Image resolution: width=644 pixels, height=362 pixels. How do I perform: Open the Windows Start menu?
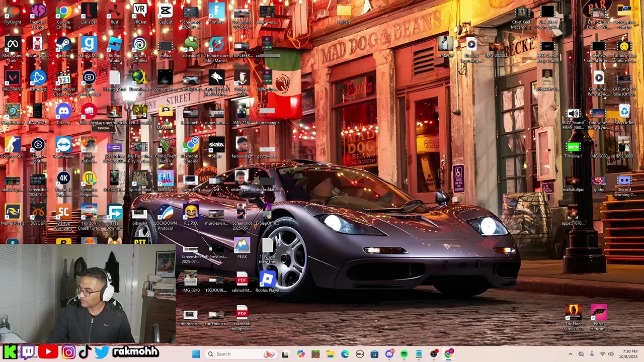(x=196, y=354)
